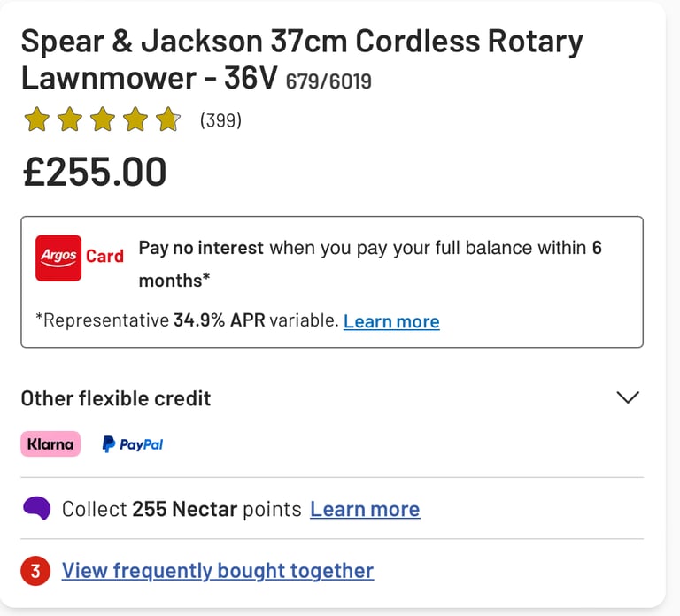Open Learn more about Argos Card APR

[x=391, y=321]
